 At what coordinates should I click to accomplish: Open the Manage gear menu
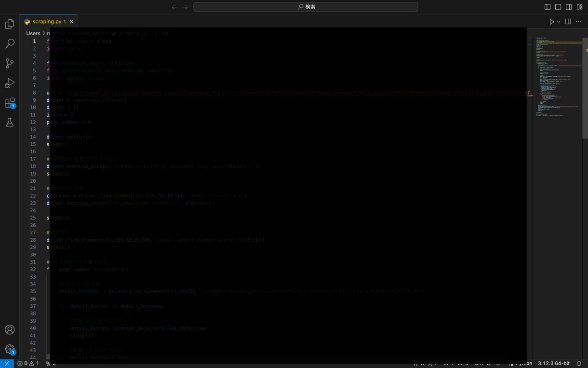pos(10,350)
